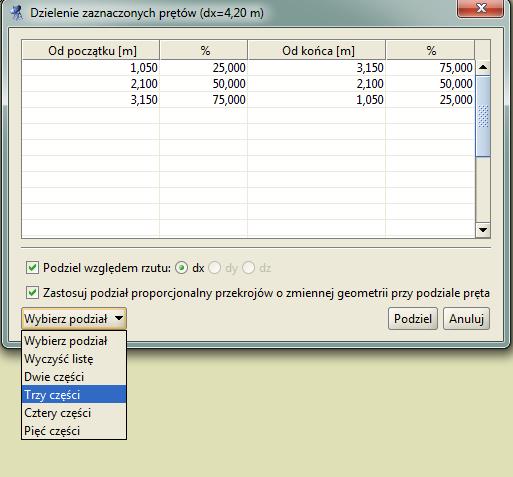Toggle the 'Podziel względem rzutu' checkbox

[32, 268]
